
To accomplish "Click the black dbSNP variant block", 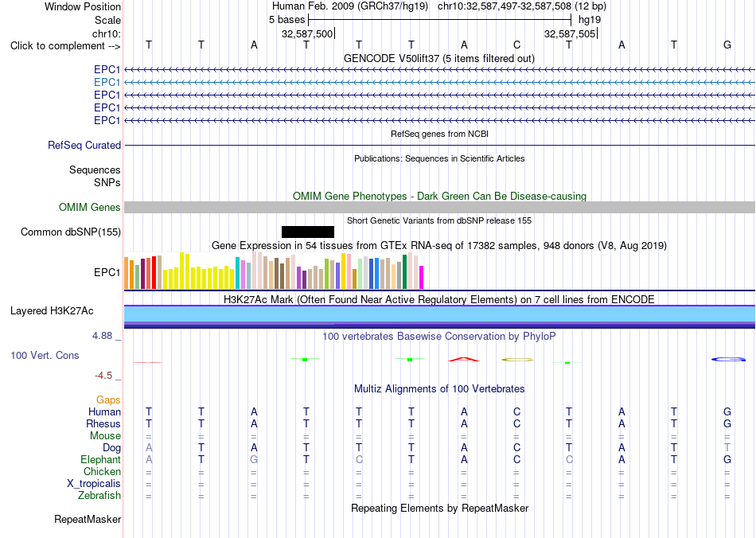I will tap(308, 232).
